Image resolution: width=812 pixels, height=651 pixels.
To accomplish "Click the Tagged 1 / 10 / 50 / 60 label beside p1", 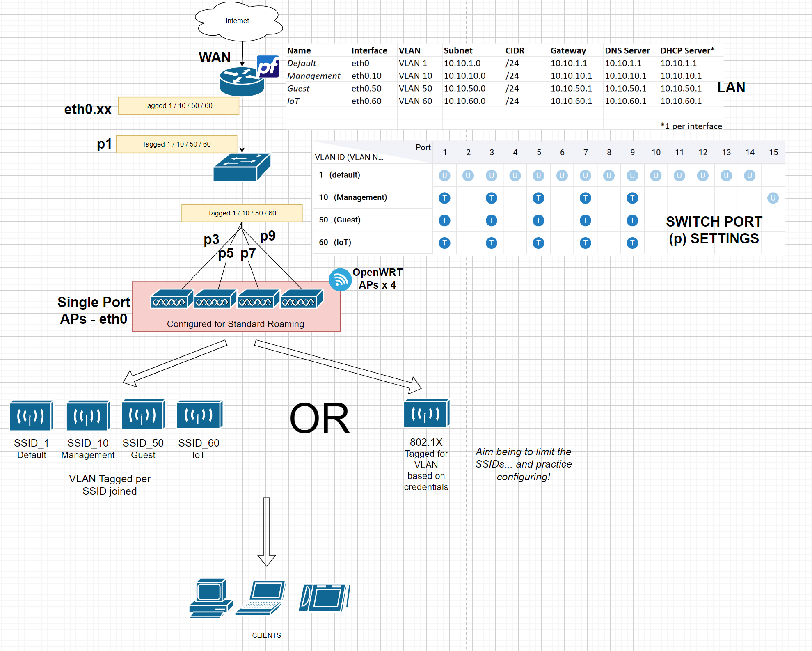I will 177,144.
